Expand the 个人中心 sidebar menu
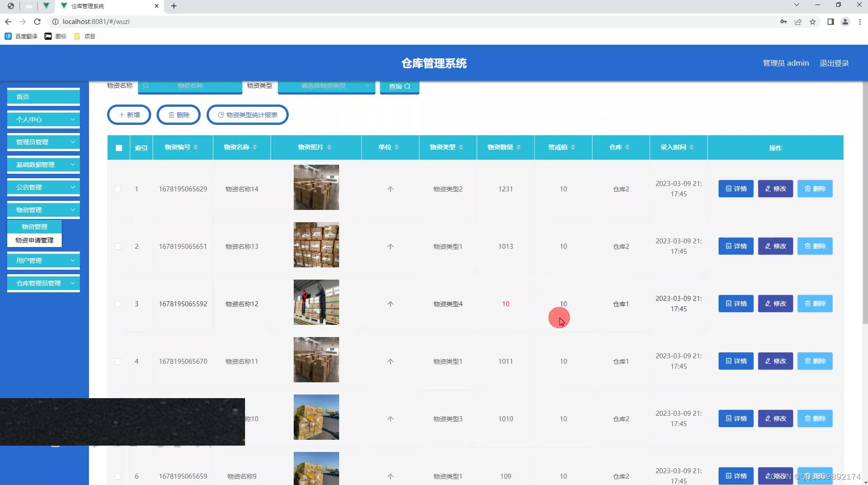This screenshot has width=868, height=485. click(x=43, y=119)
